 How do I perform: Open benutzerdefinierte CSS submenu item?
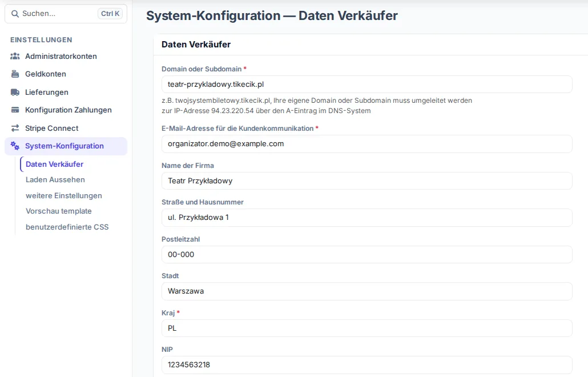point(67,227)
